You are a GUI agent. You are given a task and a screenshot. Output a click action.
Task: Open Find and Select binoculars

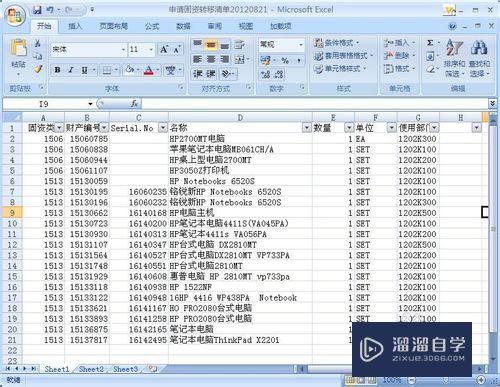[x=479, y=58]
